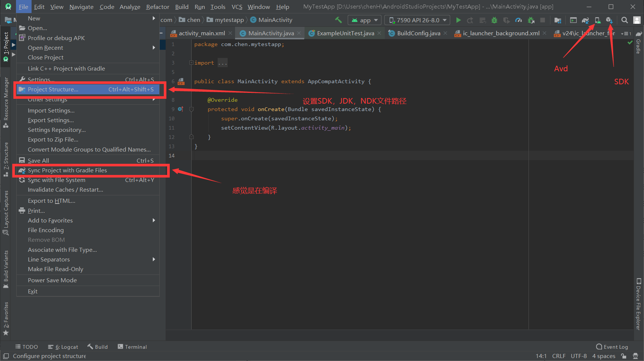The width and height of the screenshot is (644, 361).
Task: Enable Power Save Mode
Action: [52, 280]
